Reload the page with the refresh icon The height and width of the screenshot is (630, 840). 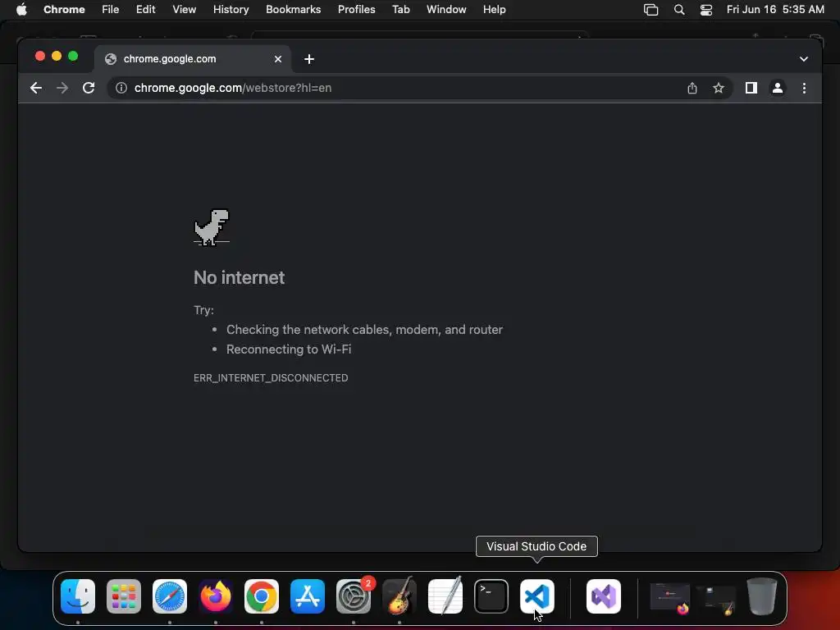click(x=89, y=88)
